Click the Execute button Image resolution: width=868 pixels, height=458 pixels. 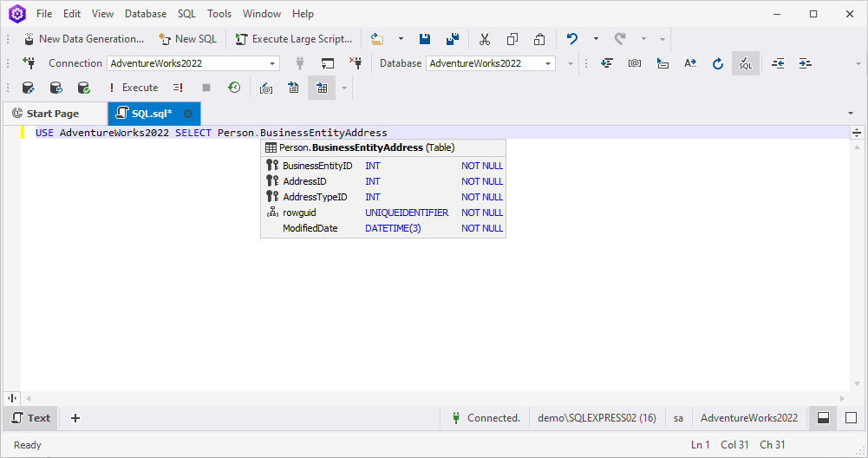(134, 88)
